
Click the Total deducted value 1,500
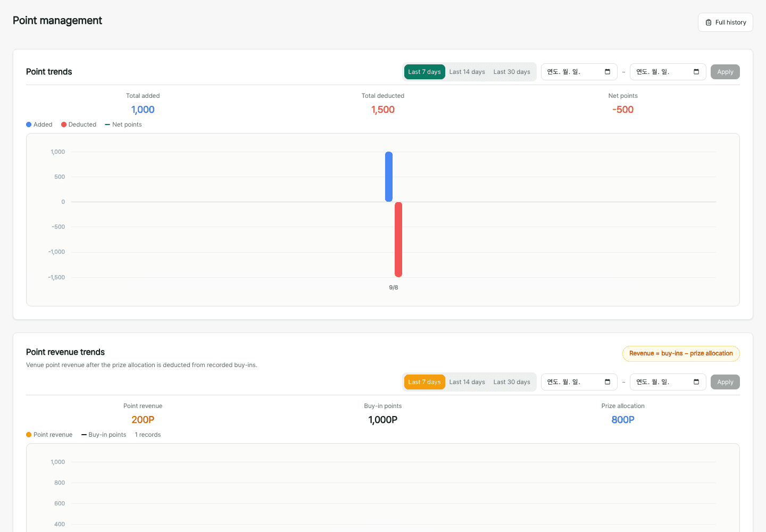pyautogui.click(x=383, y=110)
